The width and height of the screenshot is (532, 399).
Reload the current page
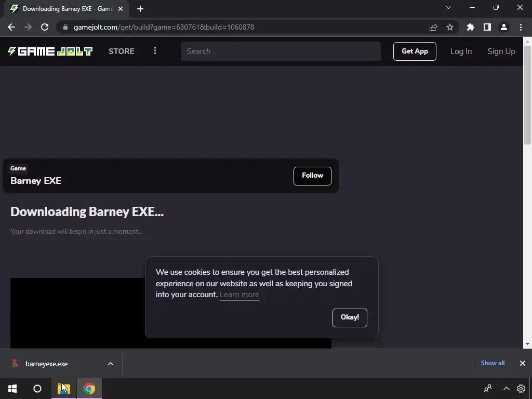click(45, 27)
